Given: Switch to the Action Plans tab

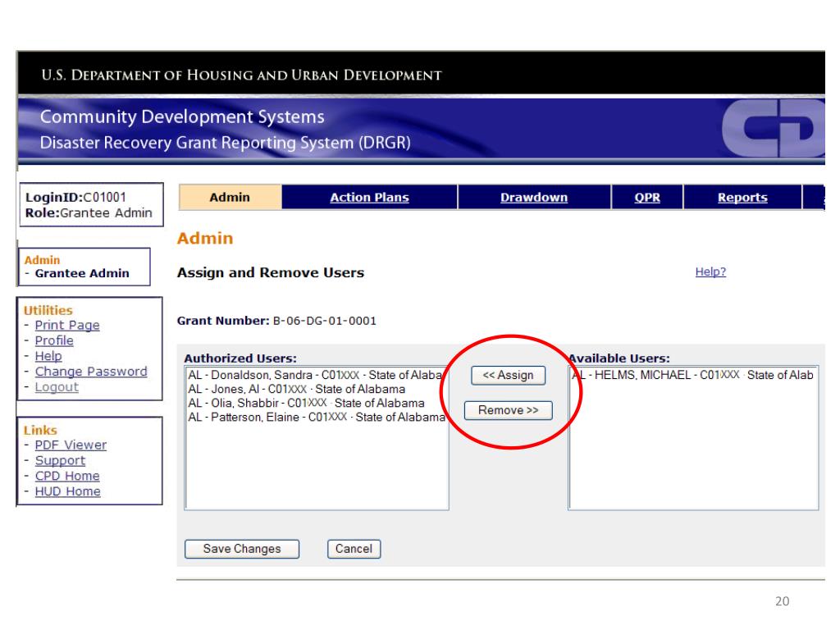Looking at the screenshot, I should click(369, 197).
